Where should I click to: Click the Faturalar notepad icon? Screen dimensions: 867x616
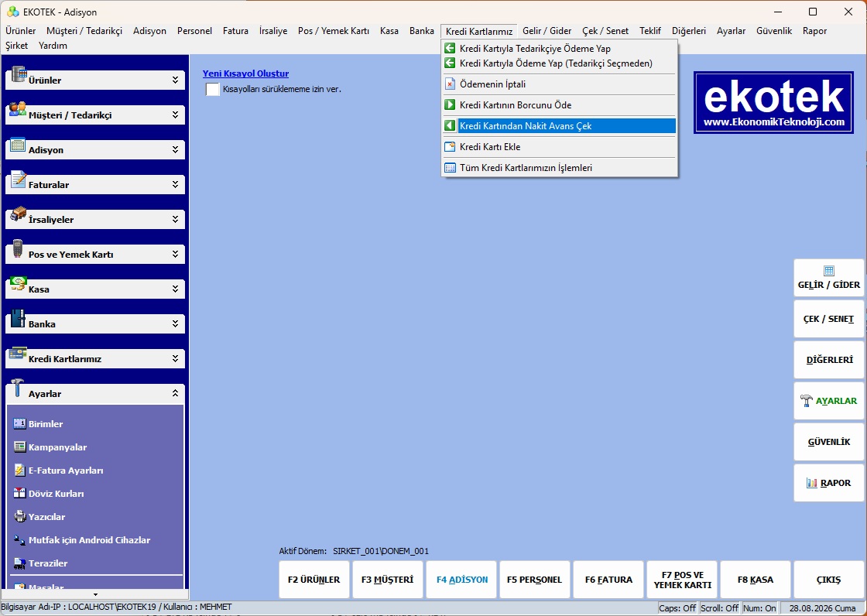coord(19,180)
